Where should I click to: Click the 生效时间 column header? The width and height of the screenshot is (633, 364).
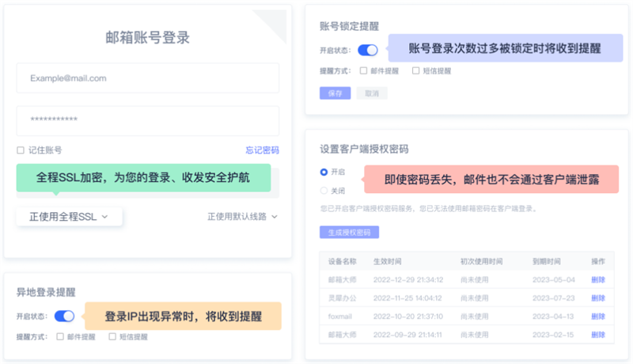tap(387, 261)
